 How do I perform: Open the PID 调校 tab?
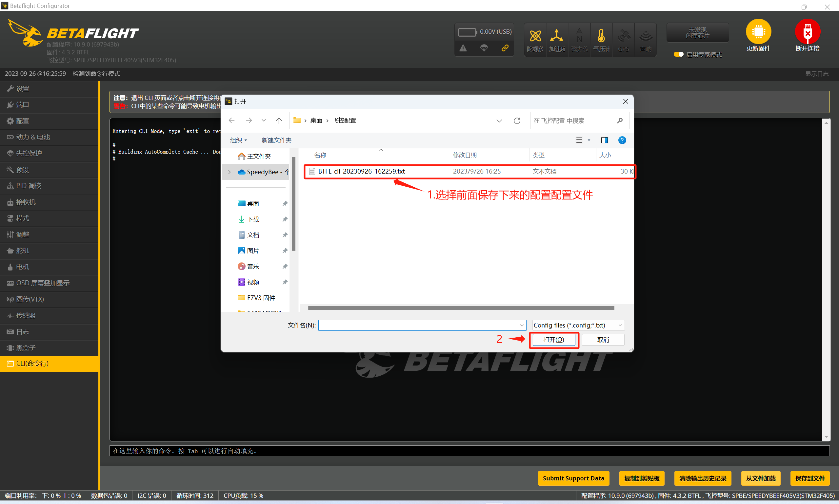click(x=29, y=186)
